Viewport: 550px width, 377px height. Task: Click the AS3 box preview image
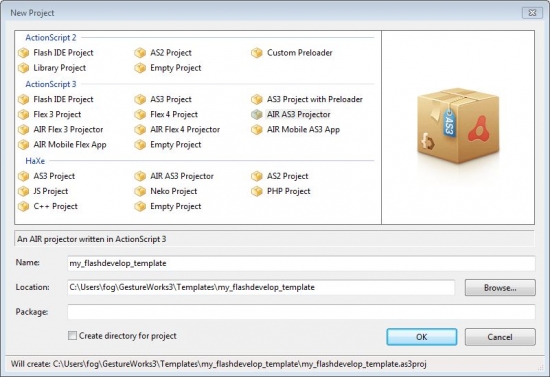pos(458,126)
